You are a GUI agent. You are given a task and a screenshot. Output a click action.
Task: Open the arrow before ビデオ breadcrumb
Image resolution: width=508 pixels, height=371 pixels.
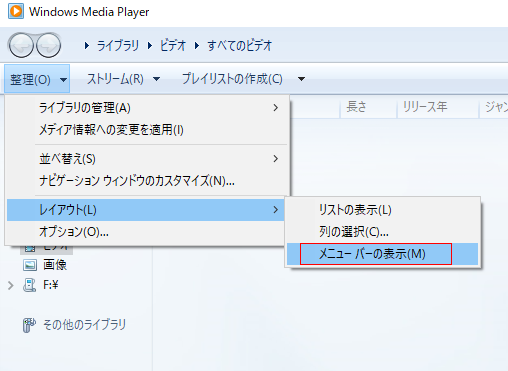pyautogui.click(x=150, y=45)
